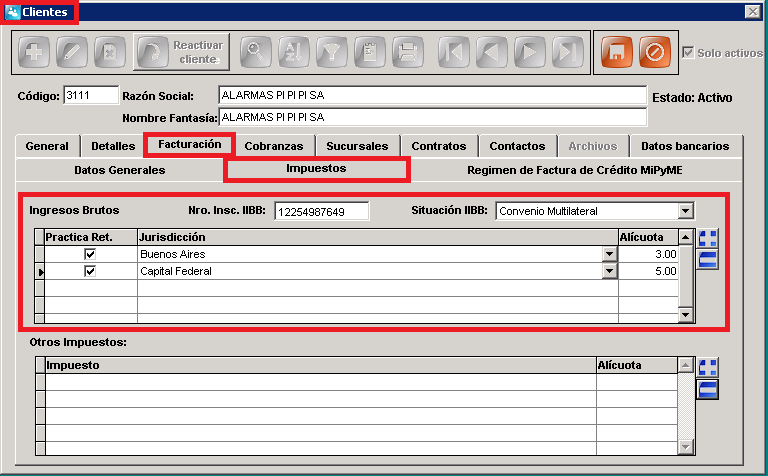Click first empty Impuesto cell
Viewport: 768px width, 476px height.
(x=320, y=382)
